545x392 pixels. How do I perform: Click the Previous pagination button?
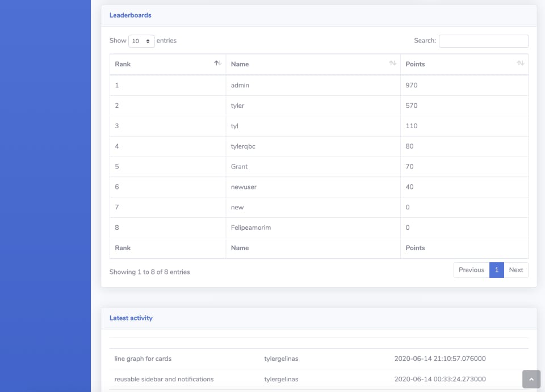[471, 269]
